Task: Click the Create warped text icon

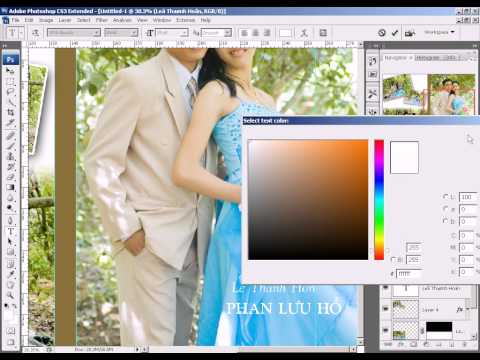Action: click(x=304, y=33)
